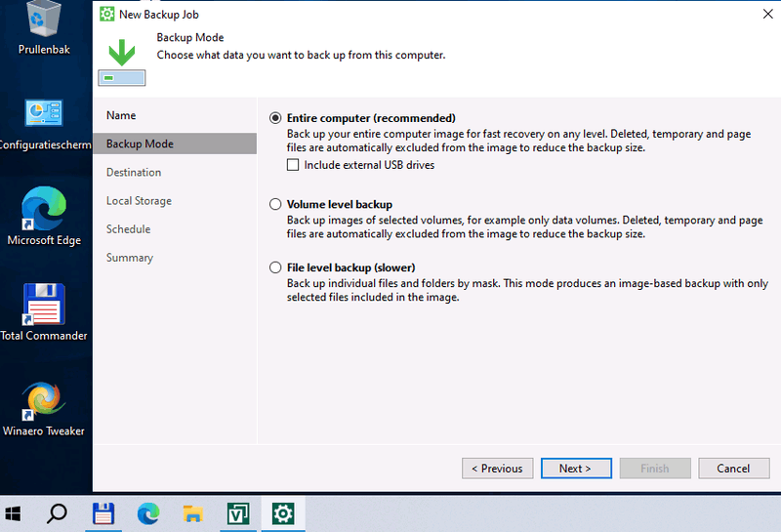781x532 pixels.
Task: Click the New Backup Job gear title icon
Action: (106, 14)
